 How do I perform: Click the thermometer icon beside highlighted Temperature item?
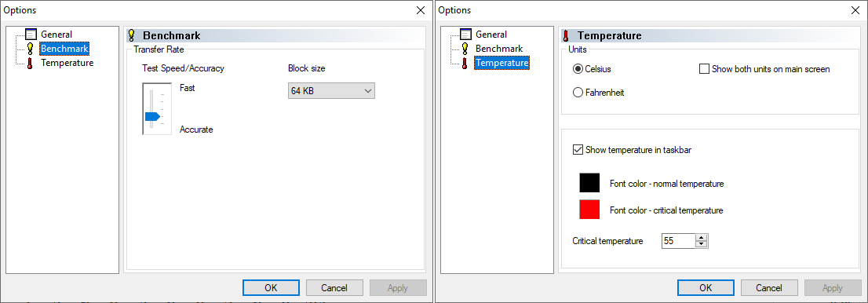[465, 63]
